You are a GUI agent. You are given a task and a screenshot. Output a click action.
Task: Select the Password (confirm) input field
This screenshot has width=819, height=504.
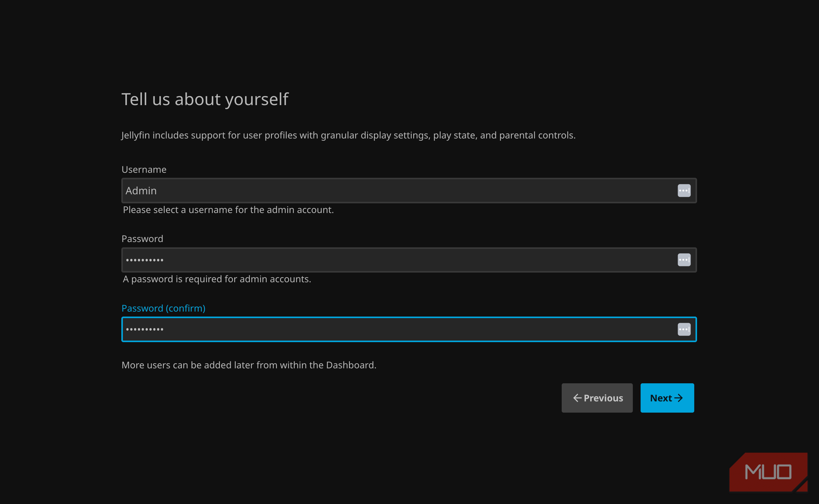(409, 329)
